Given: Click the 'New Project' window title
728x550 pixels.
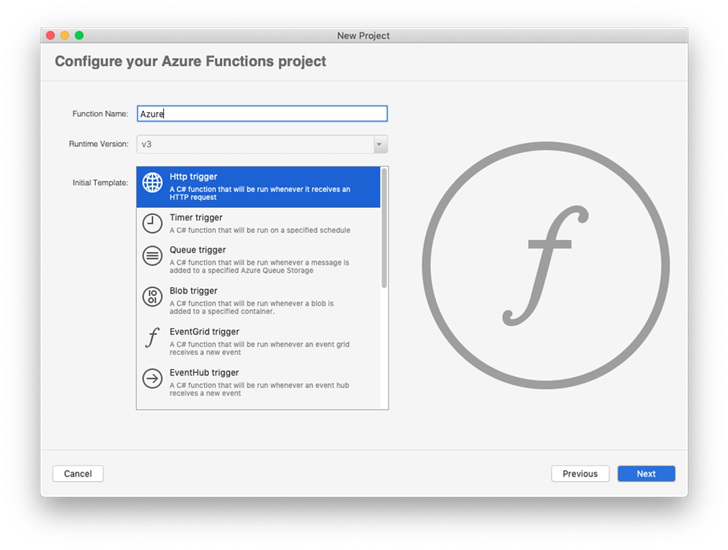Looking at the screenshot, I should pyautogui.click(x=364, y=36).
